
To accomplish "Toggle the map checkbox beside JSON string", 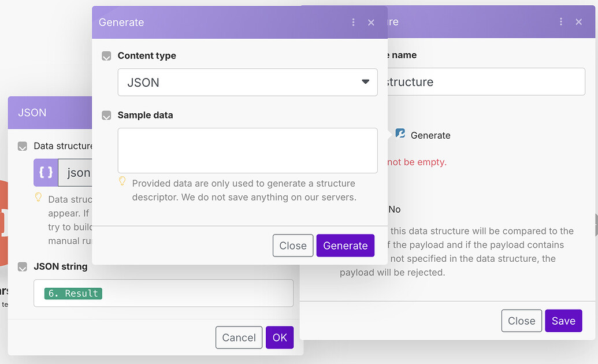I will [22, 266].
